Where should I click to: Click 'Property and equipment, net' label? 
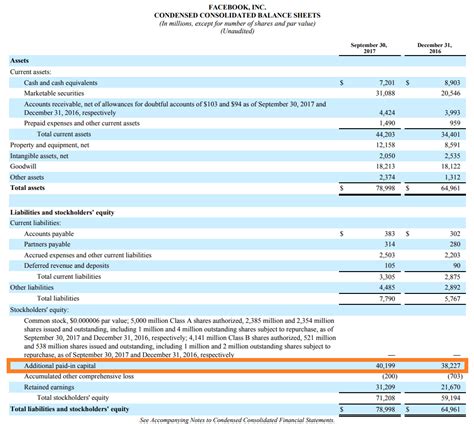(x=49, y=145)
